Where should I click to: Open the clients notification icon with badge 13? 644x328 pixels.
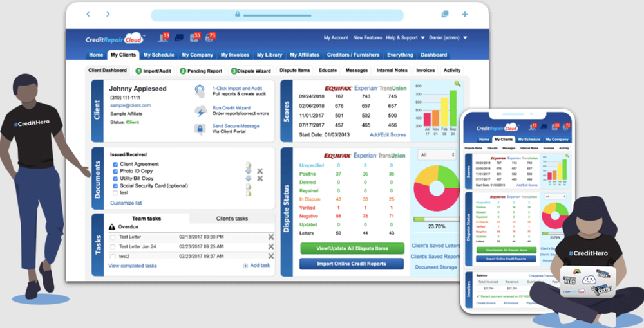tap(164, 37)
